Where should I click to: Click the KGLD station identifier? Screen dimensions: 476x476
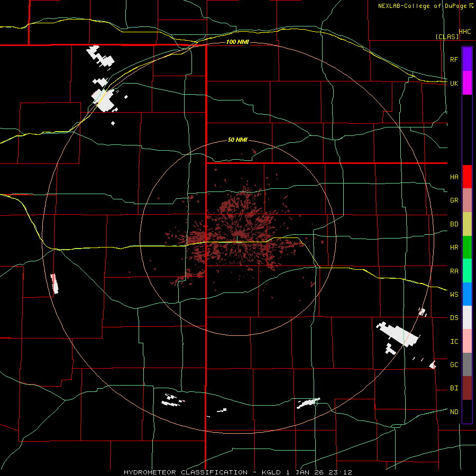click(x=272, y=472)
